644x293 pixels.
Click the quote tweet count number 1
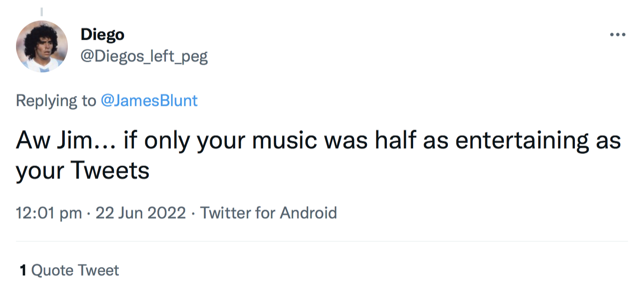tap(23, 271)
